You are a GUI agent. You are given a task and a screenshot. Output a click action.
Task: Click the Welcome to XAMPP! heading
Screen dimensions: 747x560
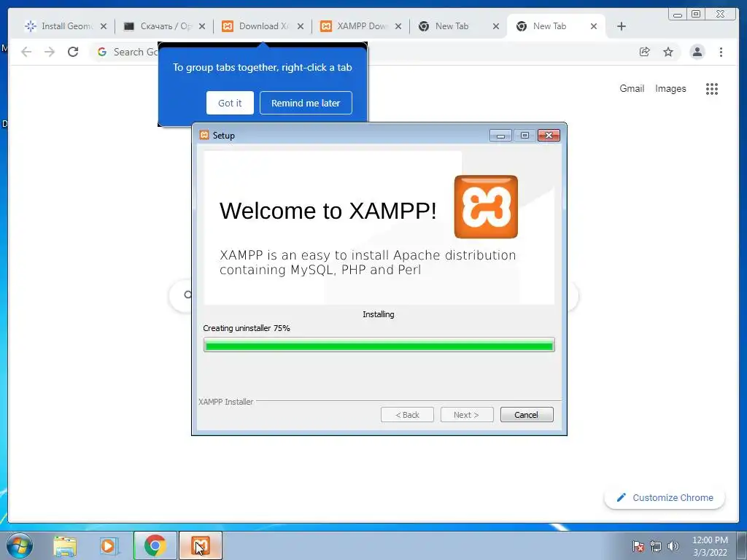(328, 211)
